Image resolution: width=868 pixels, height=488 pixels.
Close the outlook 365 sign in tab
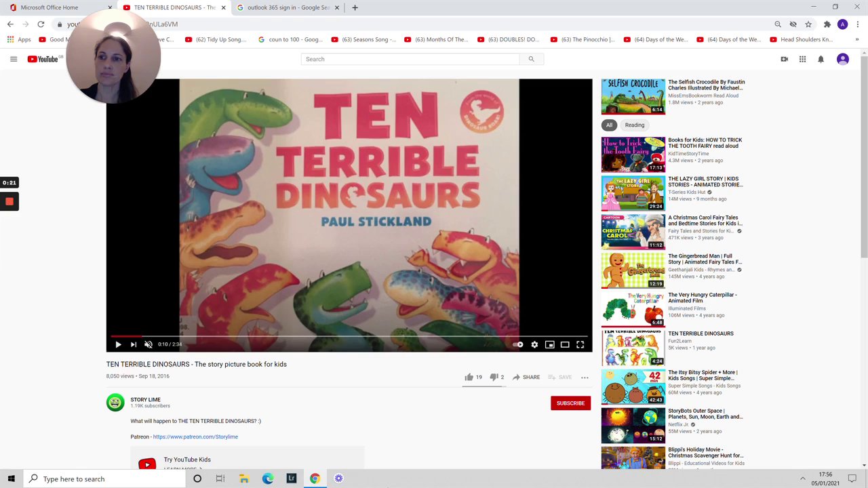click(337, 7)
